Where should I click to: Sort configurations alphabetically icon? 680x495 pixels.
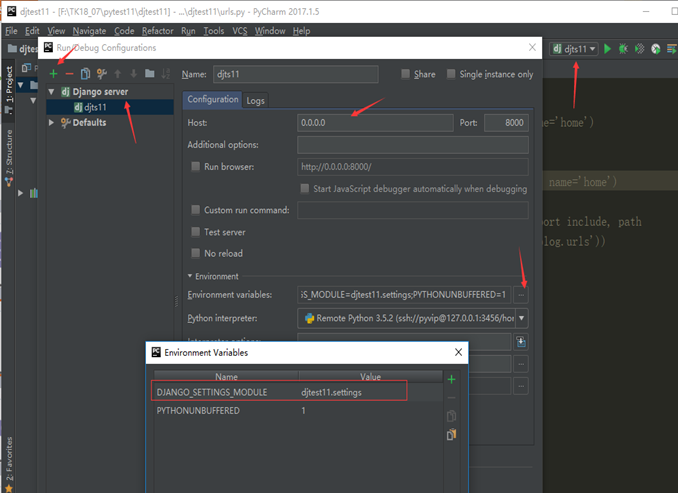tap(166, 74)
